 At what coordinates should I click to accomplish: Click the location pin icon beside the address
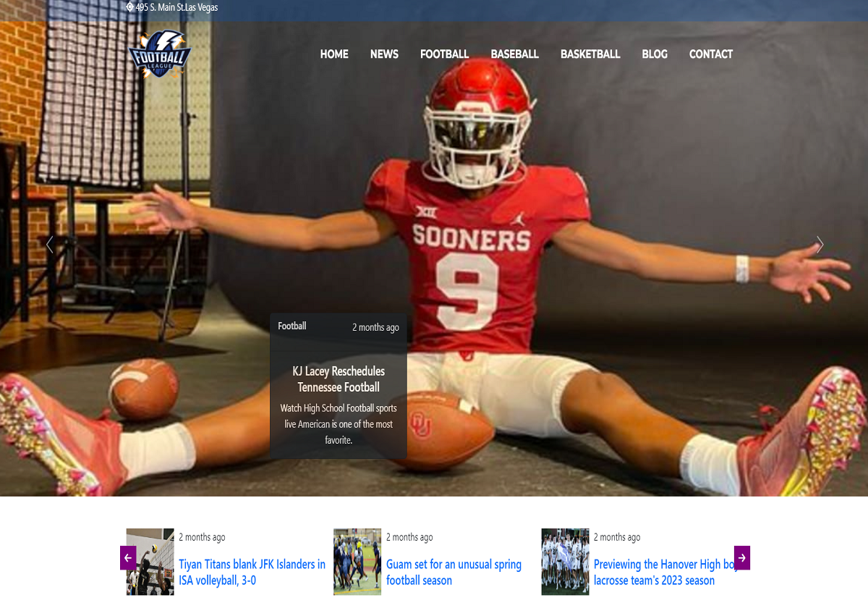pos(130,7)
